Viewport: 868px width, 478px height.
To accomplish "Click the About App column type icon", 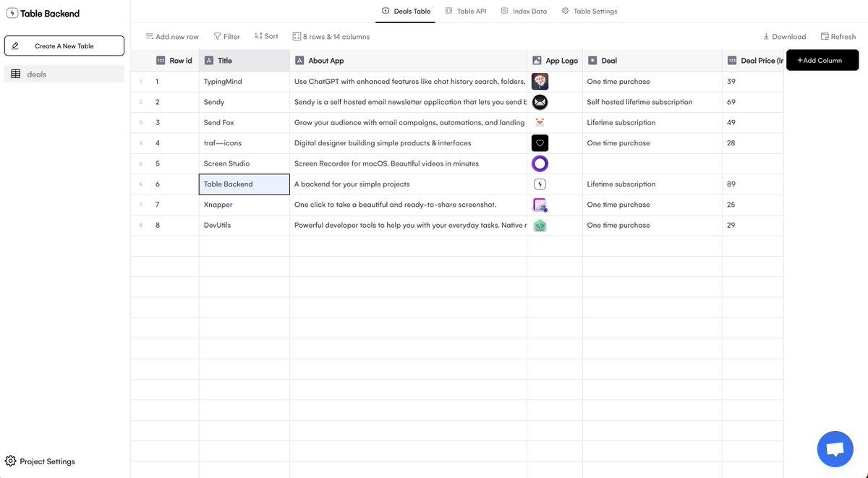I will point(299,61).
